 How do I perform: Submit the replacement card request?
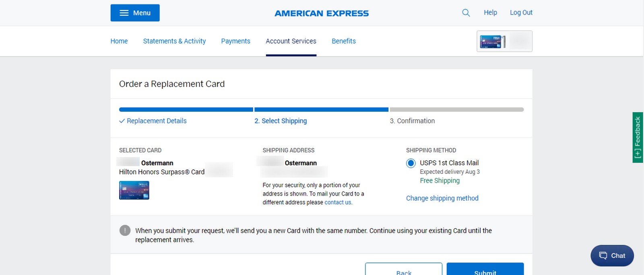click(x=485, y=271)
